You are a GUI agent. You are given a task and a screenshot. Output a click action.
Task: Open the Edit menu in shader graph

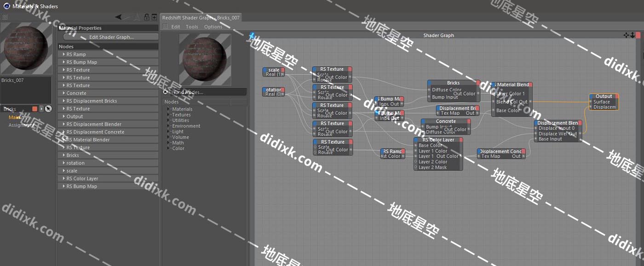pos(176,27)
